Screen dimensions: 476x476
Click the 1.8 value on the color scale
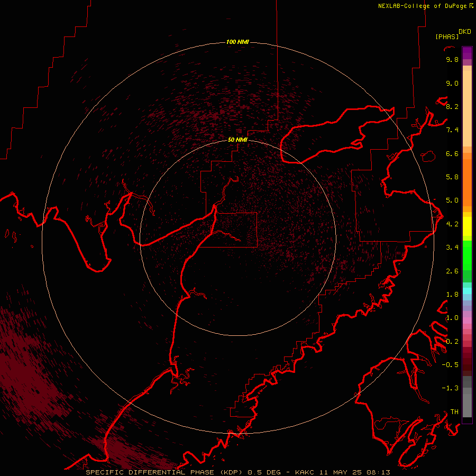(452, 295)
